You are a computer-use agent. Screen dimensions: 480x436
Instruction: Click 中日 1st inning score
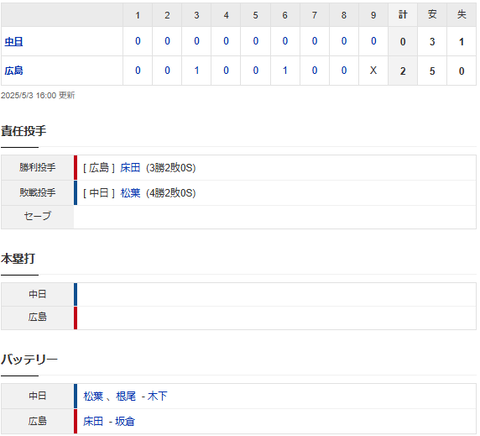pos(138,41)
